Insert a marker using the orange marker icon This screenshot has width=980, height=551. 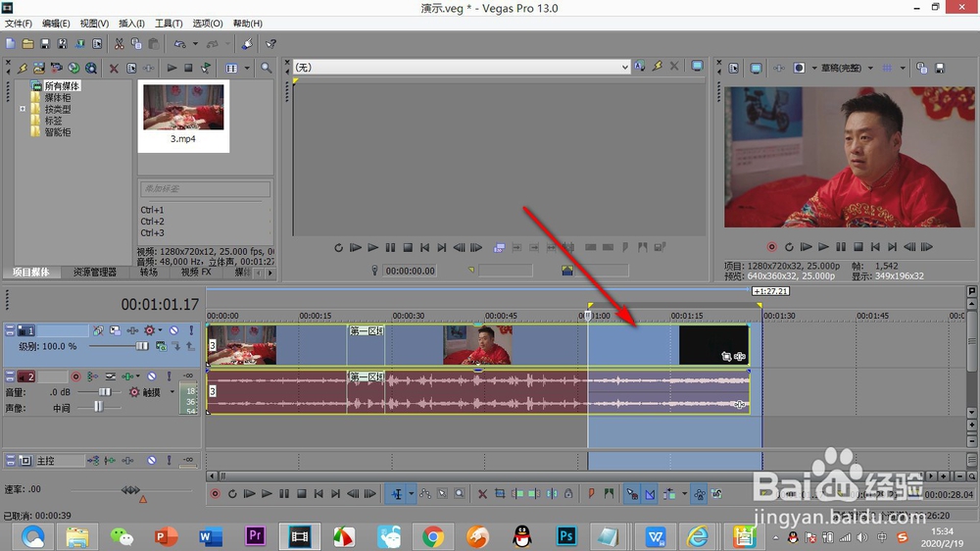tap(591, 494)
